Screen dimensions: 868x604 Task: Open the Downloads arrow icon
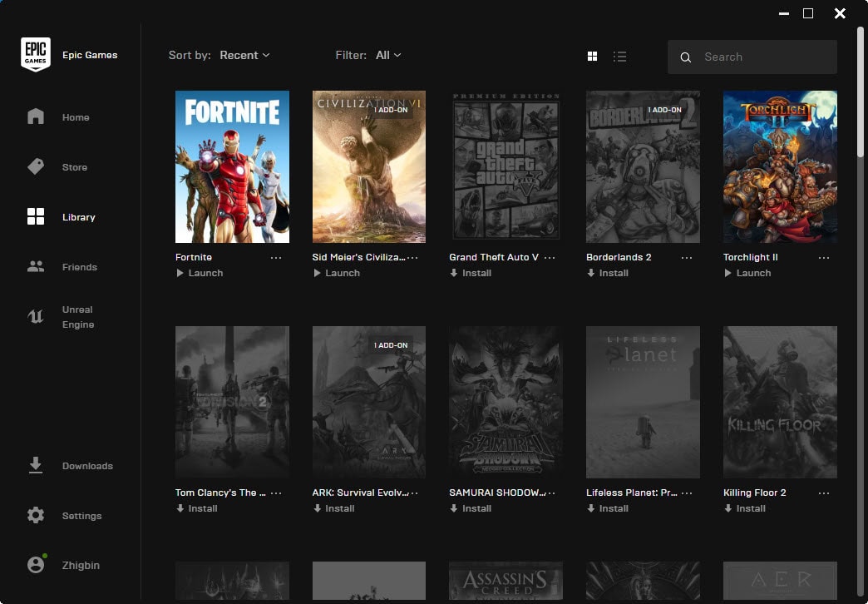(x=36, y=465)
